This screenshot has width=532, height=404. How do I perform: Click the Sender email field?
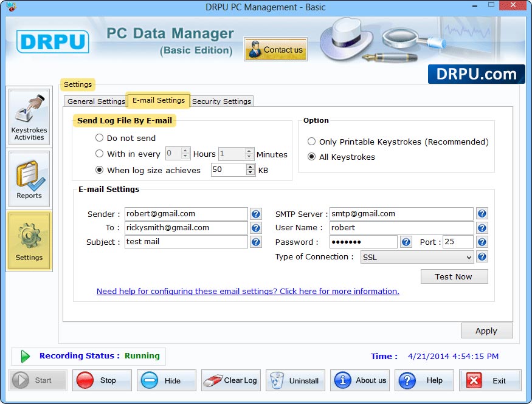(x=186, y=214)
